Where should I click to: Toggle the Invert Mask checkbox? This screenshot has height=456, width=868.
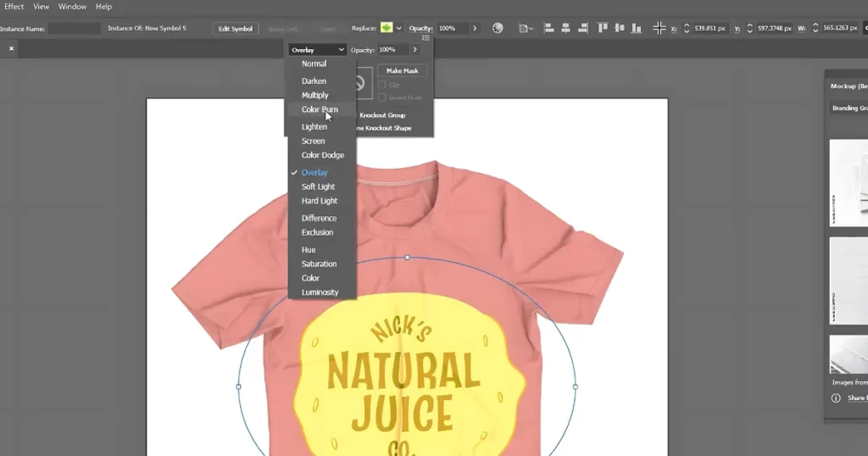382,97
